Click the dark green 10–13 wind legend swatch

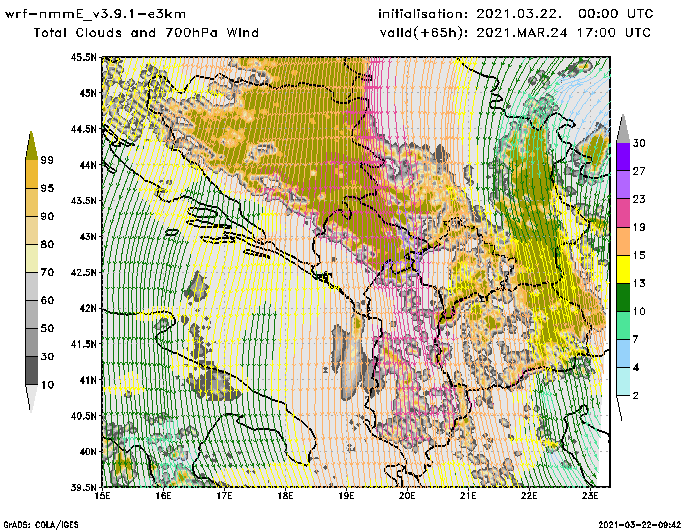tap(623, 297)
